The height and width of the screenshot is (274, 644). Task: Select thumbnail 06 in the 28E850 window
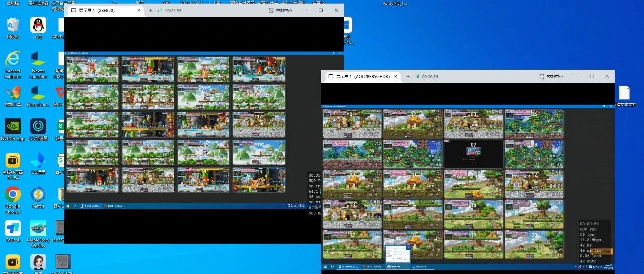pyautogui.click(x=148, y=97)
